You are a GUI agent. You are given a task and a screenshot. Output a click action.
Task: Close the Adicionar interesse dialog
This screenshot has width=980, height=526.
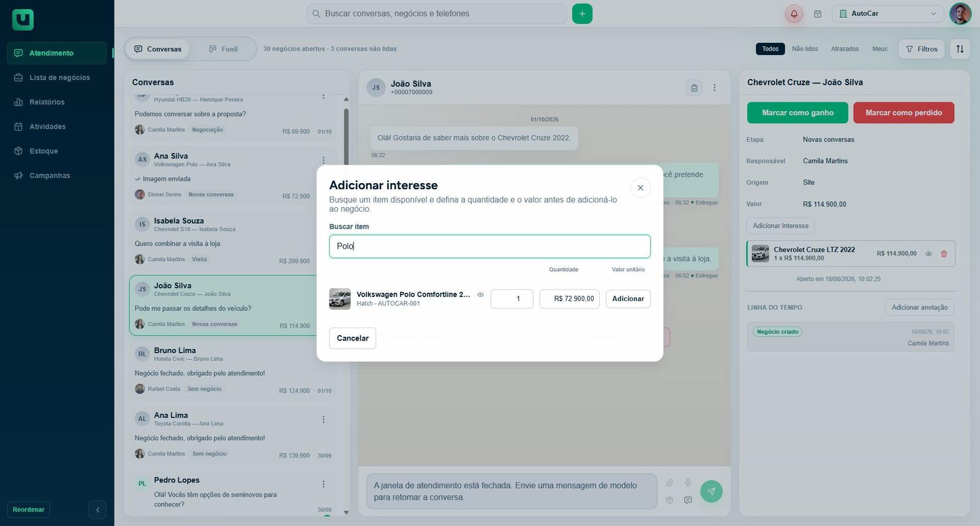[640, 188]
